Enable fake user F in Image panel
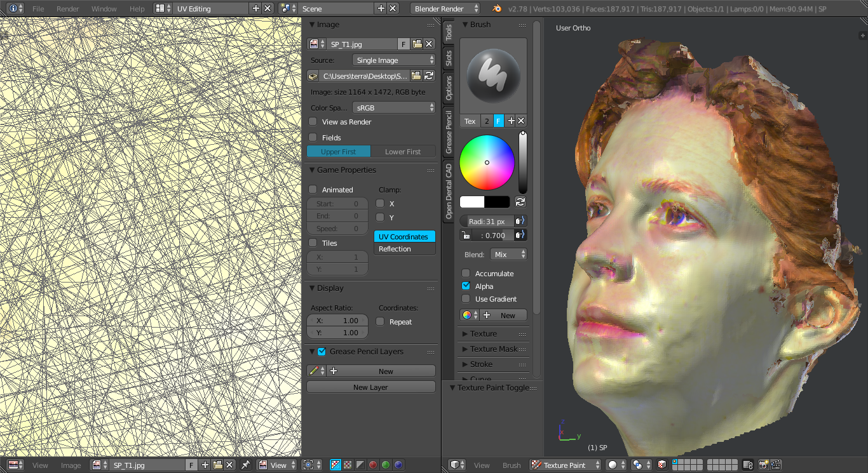 click(403, 44)
